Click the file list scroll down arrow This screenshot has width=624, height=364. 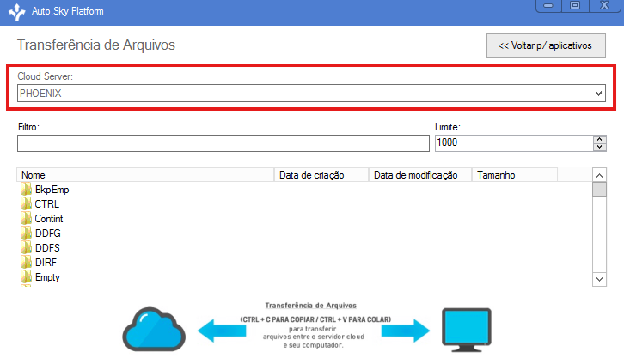pyautogui.click(x=599, y=279)
